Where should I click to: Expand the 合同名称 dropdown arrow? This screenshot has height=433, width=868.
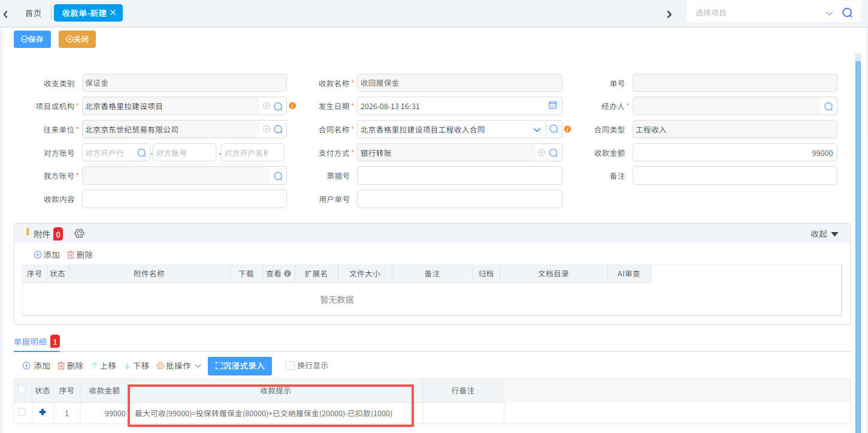click(x=536, y=130)
